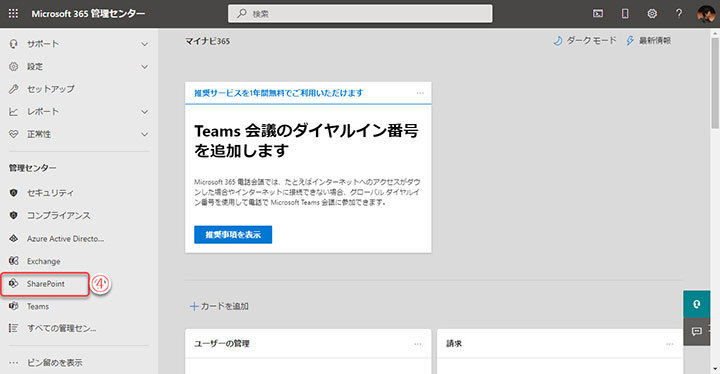720x374 pixels.
Task: Click カードを追加
Action: pos(225,306)
